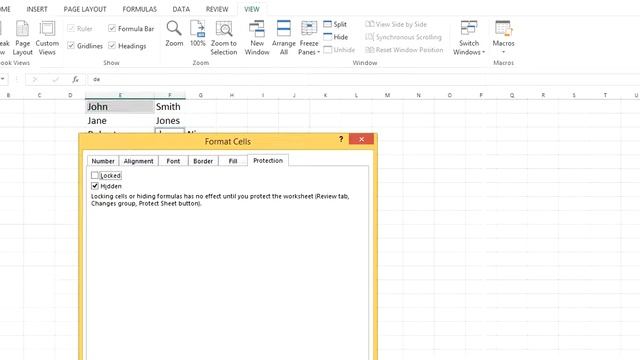640x360 pixels.
Task: Hide the current window
Action: (336, 37)
